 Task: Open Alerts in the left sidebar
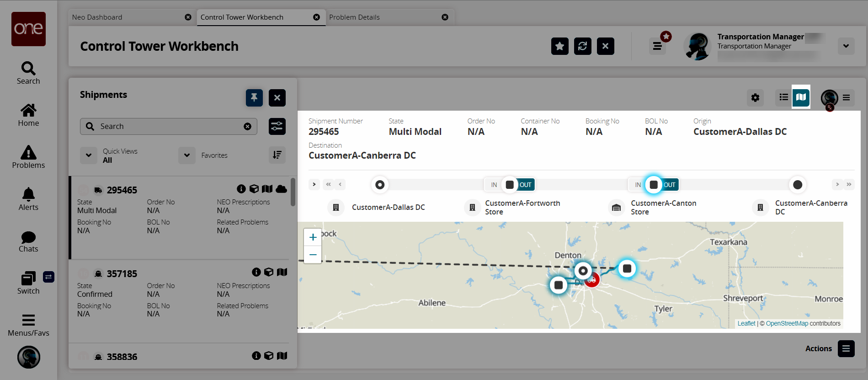tap(28, 199)
